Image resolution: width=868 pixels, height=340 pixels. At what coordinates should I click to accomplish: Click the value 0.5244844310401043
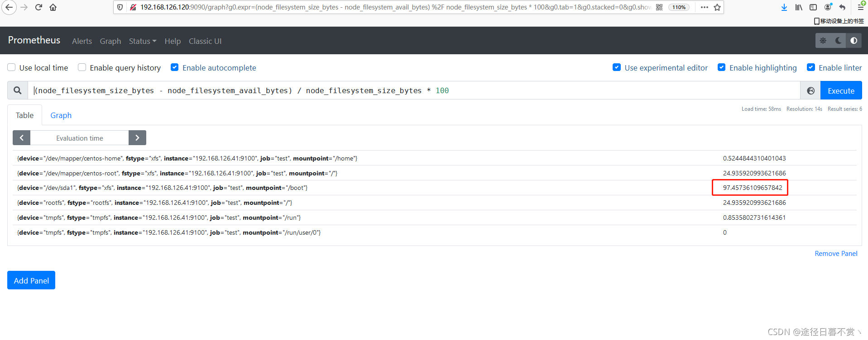coord(754,158)
